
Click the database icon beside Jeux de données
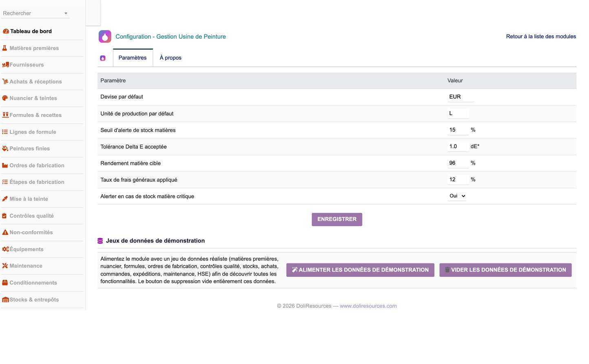[x=100, y=241]
